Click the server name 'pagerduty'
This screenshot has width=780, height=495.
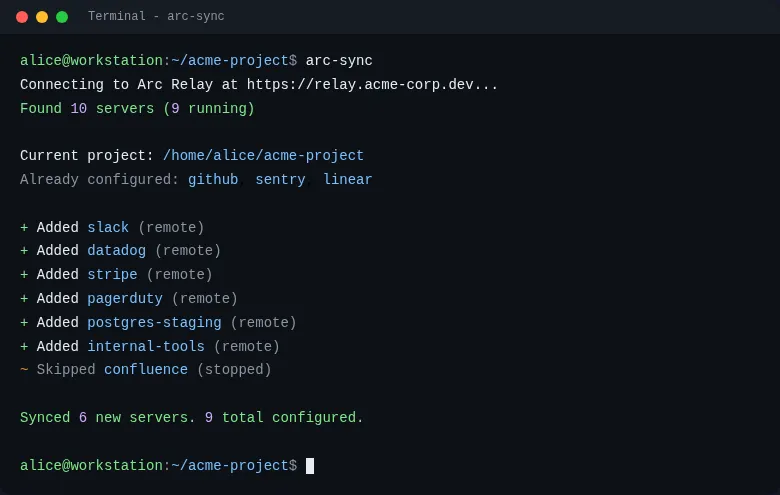125,298
